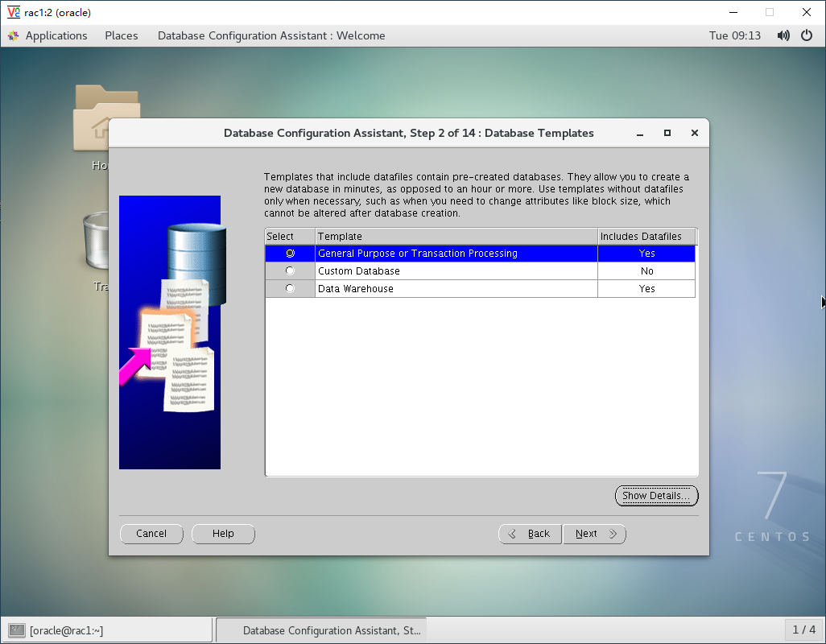Screen dimensions: 826x644
Task: Click General Purpose or Transaction Processing text
Action: (x=418, y=254)
